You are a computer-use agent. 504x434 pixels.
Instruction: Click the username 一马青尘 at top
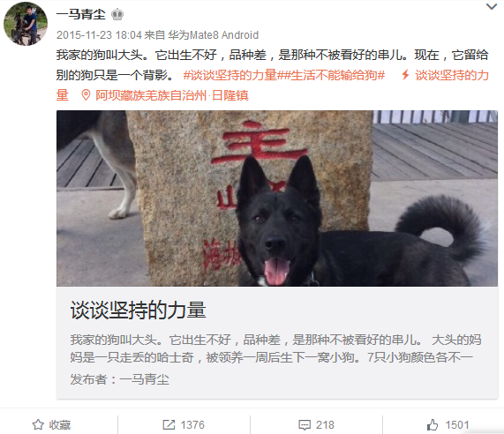point(81,14)
